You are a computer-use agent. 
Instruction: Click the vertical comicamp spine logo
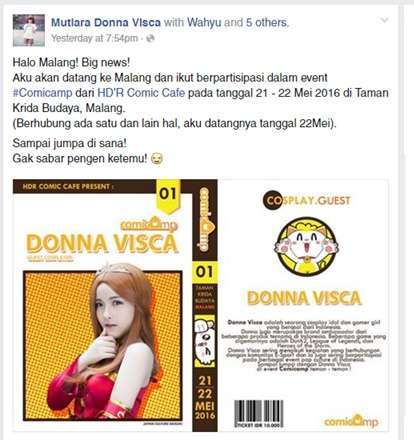tap(205, 220)
